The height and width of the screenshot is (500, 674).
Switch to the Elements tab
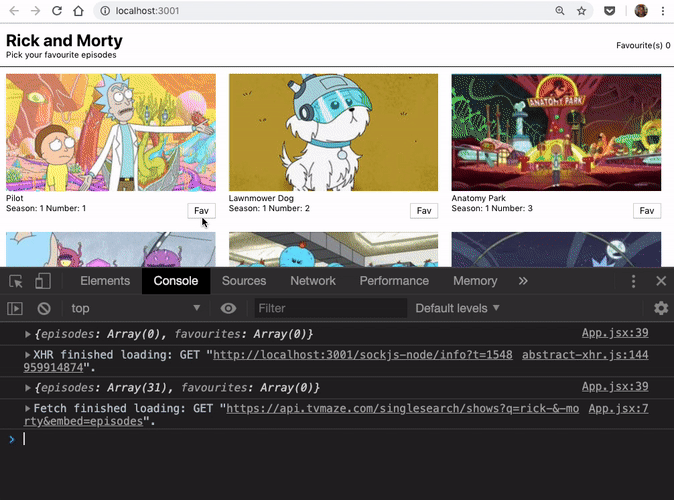click(x=105, y=281)
